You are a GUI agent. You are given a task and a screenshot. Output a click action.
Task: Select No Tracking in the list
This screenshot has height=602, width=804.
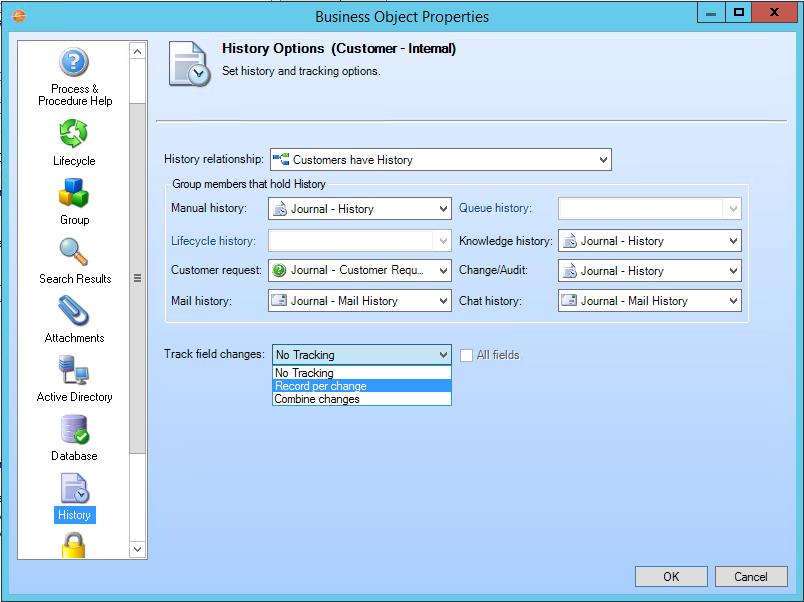[x=361, y=373]
